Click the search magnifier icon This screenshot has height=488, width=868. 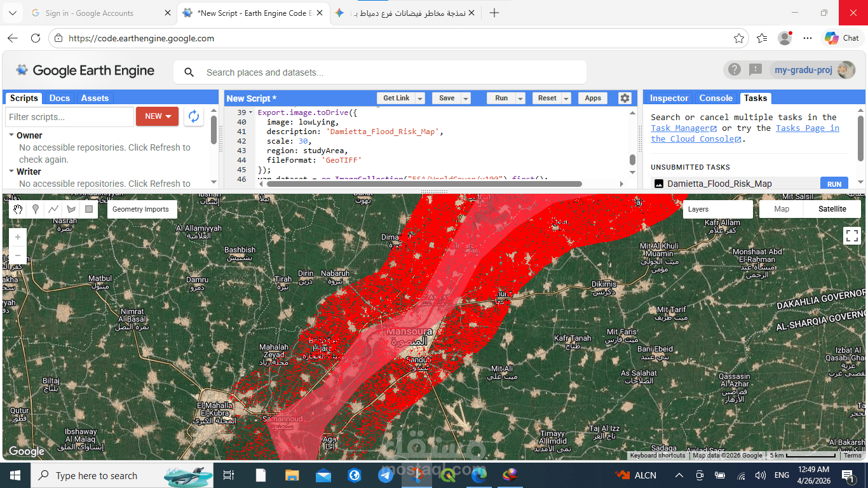189,72
